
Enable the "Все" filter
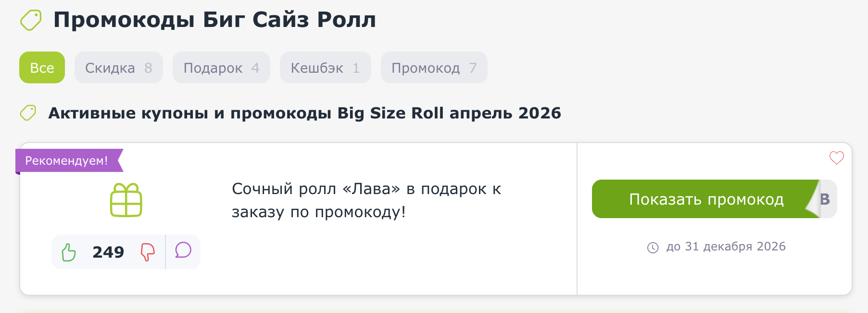(x=42, y=67)
